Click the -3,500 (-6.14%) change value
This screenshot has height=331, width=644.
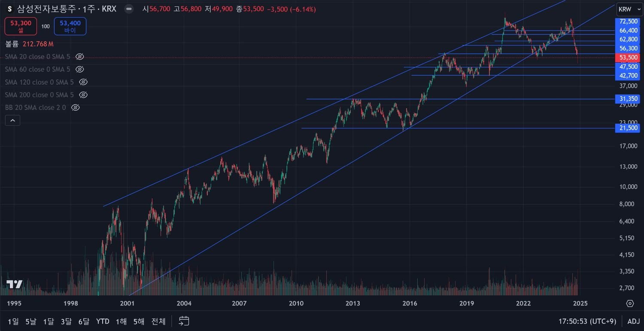291,9
